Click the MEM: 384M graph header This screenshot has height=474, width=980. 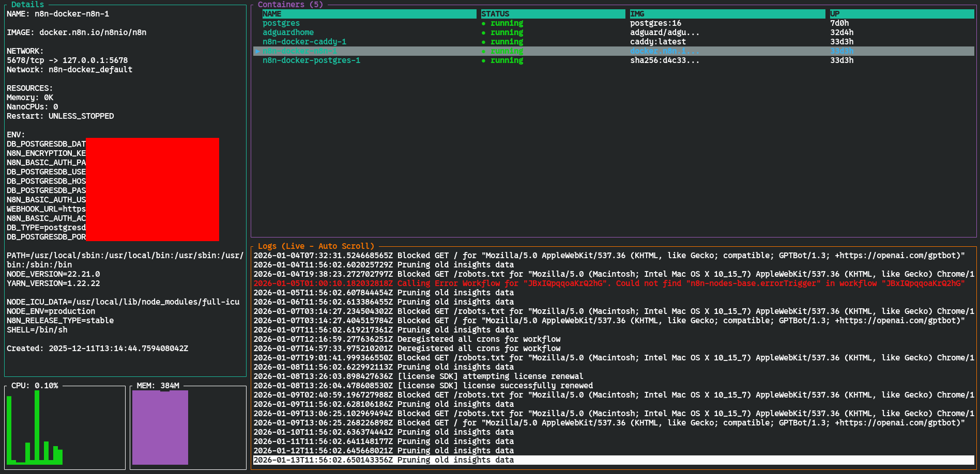click(157, 385)
